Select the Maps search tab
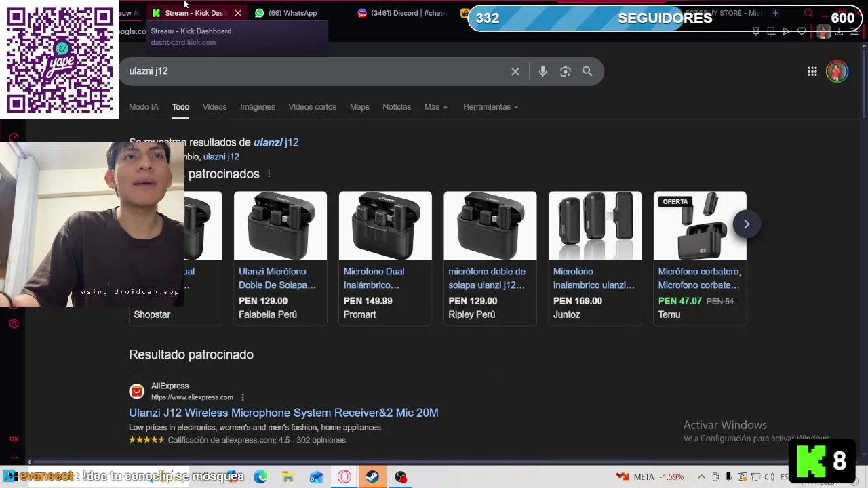This screenshot has width=868, height=488. 359,107
